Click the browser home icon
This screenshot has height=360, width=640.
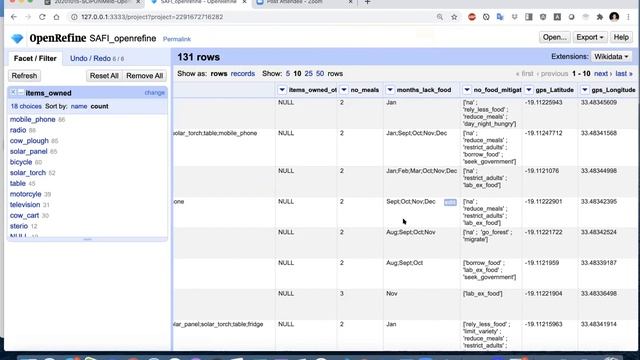[x=56, y=17]
